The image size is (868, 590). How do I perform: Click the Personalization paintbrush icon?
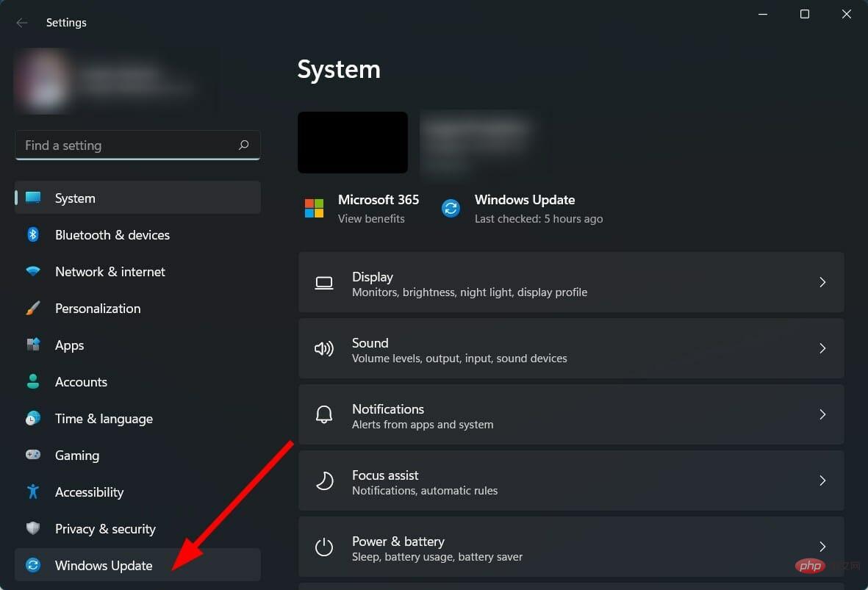tap(33, 308)
